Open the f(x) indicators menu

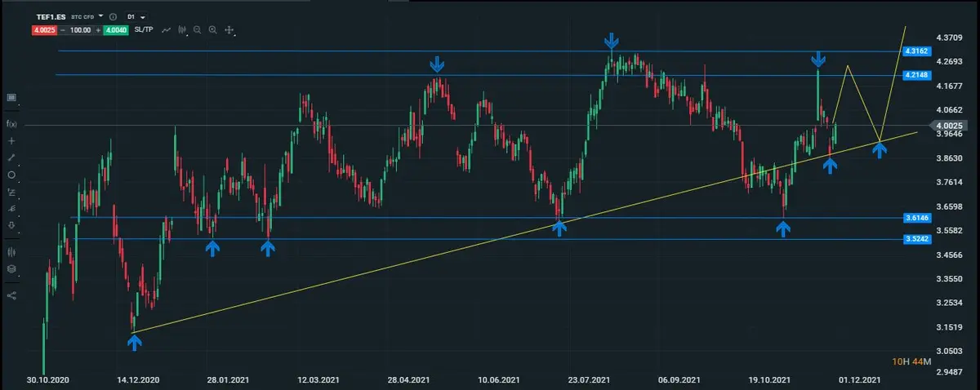(11, 124)
